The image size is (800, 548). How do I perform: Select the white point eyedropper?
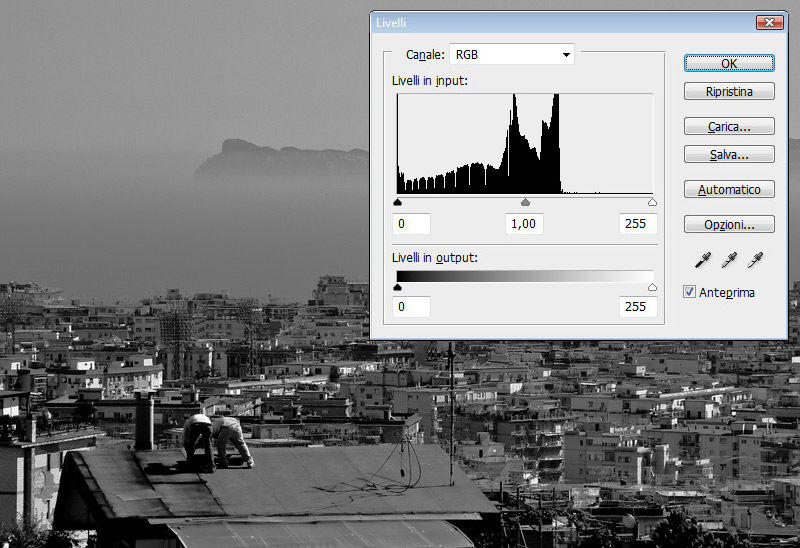756,260
